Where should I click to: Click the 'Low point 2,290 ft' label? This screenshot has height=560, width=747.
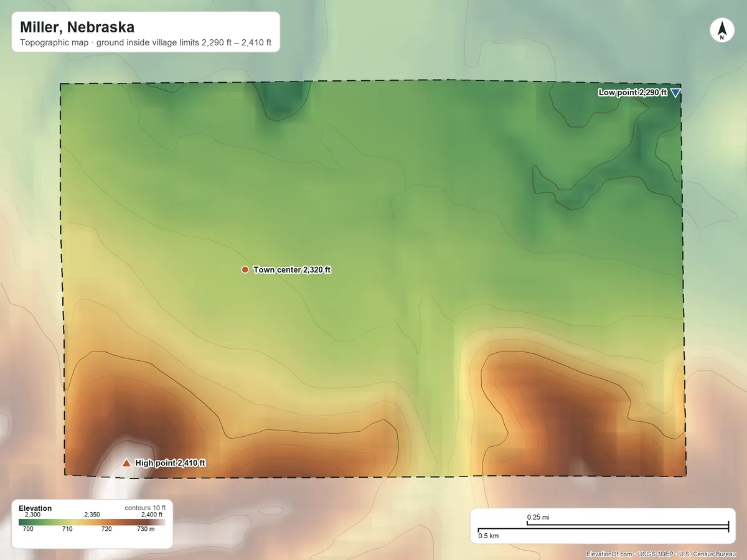(632, 93)
